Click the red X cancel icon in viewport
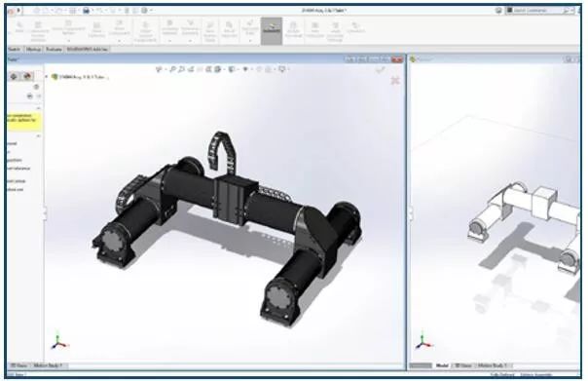Screen dimensions: 588x381 395,80
